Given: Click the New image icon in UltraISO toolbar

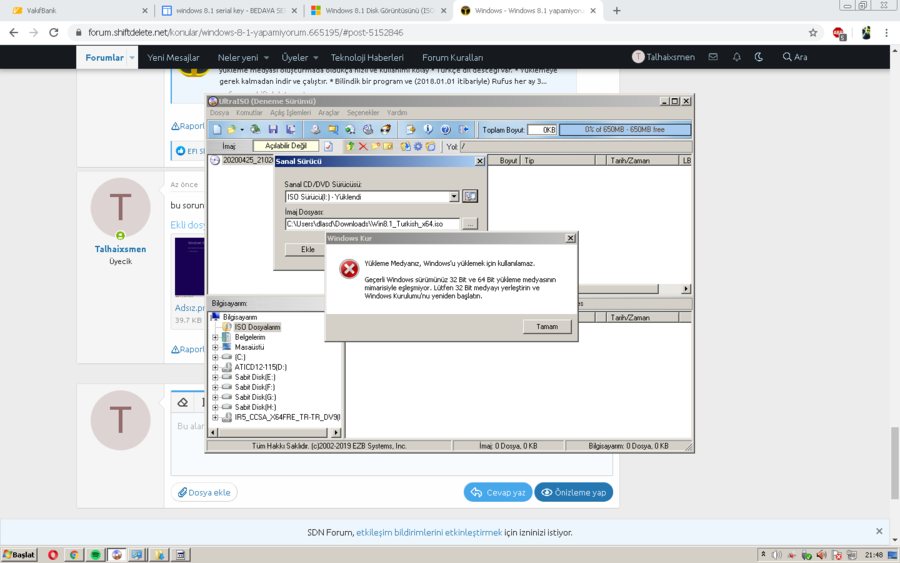Looking at the screenshot, I should pyautogui.click(x=217, y=130).
